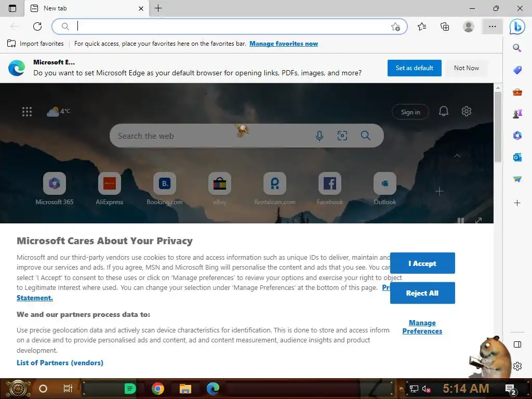This screenshot has height=399, width=532.
Task: Open sidebar Shopping tag icon
Action: pyautogui.click(x=517, y=70)
